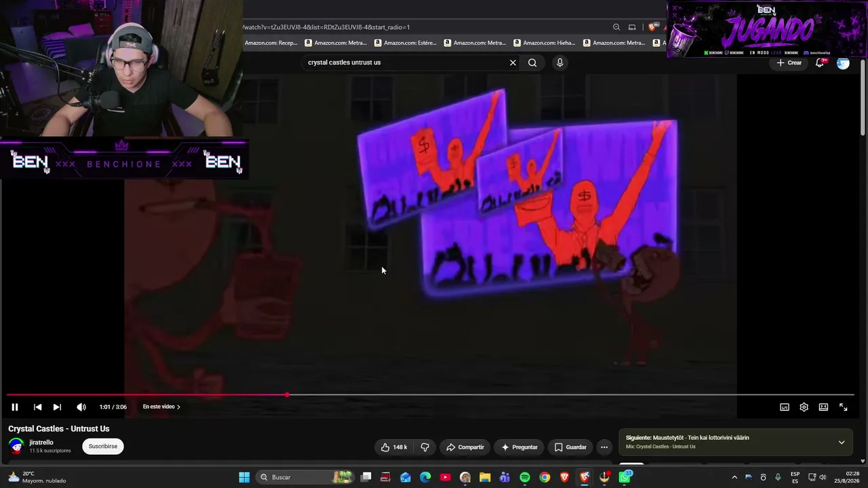Show hidden system tray icons
Image resolution: width=868 pixels, height=488 pixels.
click(x=734, y=477)
